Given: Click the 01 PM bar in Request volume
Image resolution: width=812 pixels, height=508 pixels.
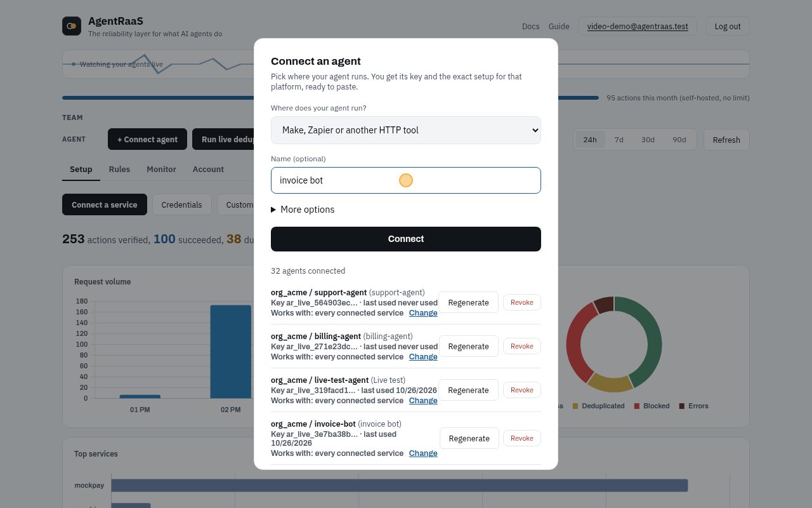Looking at the screenshot, I should pyautogui.click(x=140, y=396).
